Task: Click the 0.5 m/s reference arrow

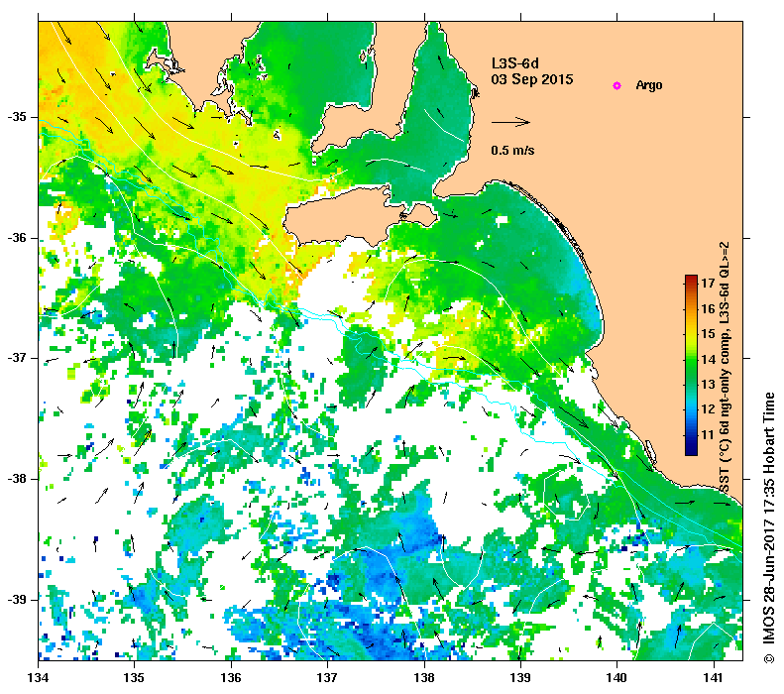Action: coord(510,122)
